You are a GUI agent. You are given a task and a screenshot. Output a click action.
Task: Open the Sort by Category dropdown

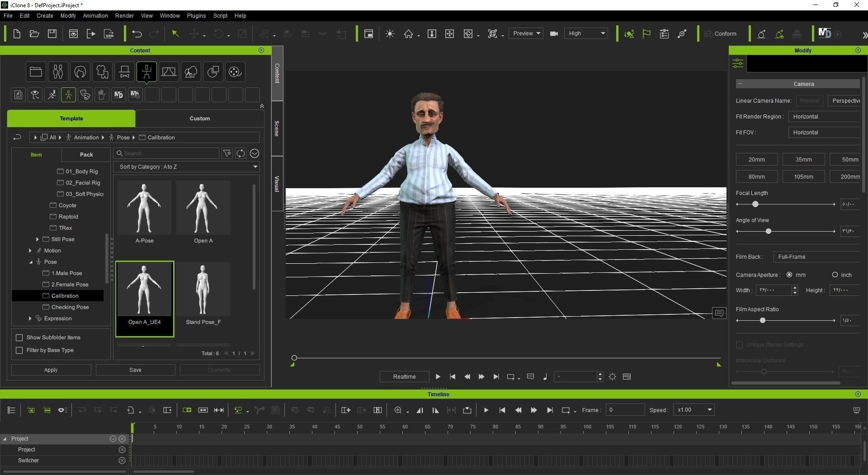coord(186,167)
